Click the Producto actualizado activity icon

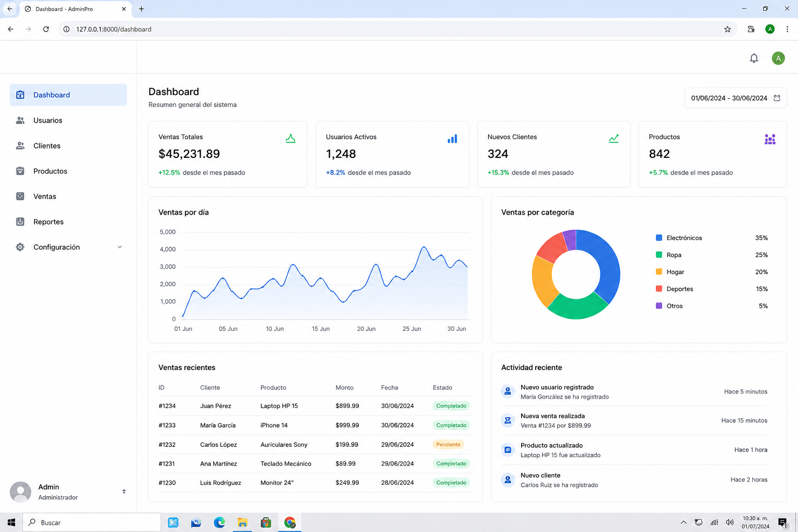tap(508, 450)
